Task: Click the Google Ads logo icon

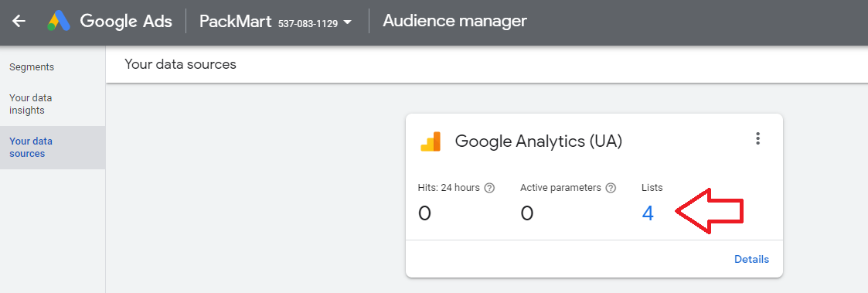Action: click(x=59, y=21)
